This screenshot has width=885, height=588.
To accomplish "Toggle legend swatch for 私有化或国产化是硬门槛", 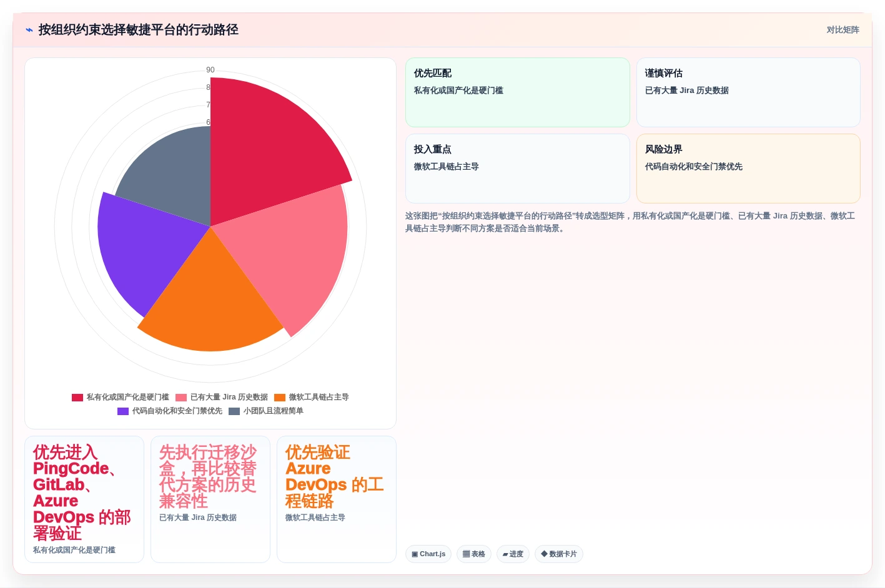I will tap(77, 397).
